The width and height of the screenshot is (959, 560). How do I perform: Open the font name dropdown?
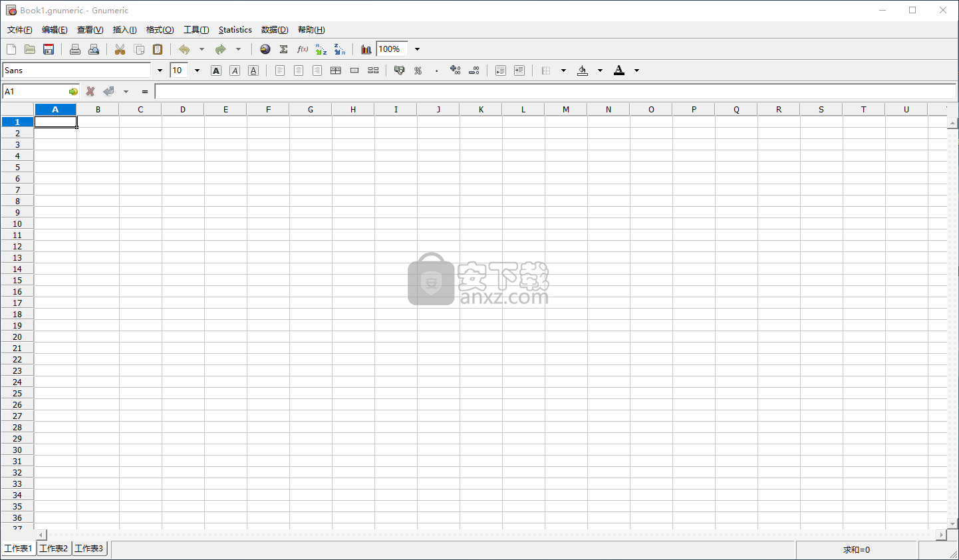pos(160,70)
